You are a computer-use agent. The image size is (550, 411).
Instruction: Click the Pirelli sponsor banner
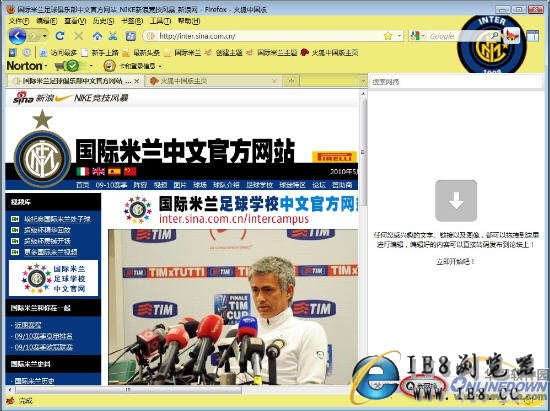click(334, 157)
